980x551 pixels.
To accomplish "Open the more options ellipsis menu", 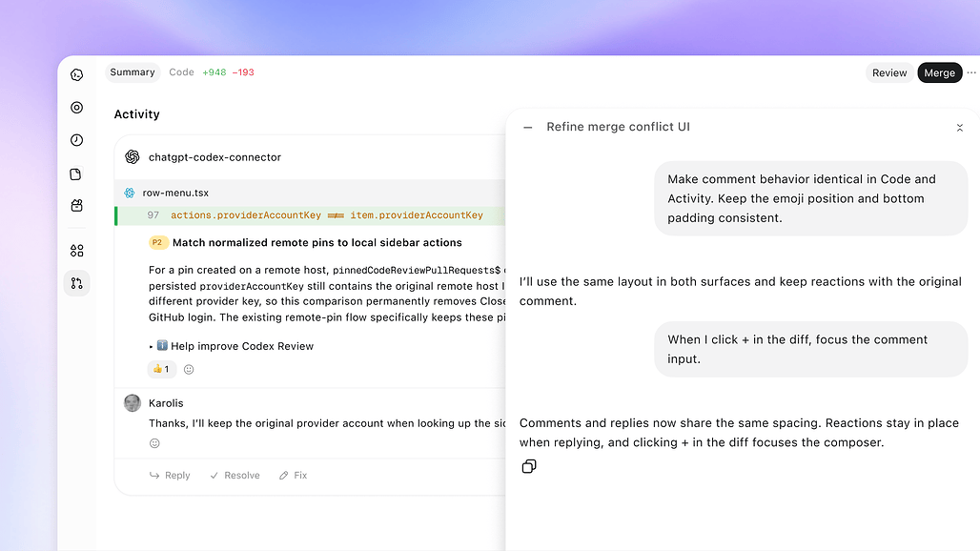I will point(971,73).
